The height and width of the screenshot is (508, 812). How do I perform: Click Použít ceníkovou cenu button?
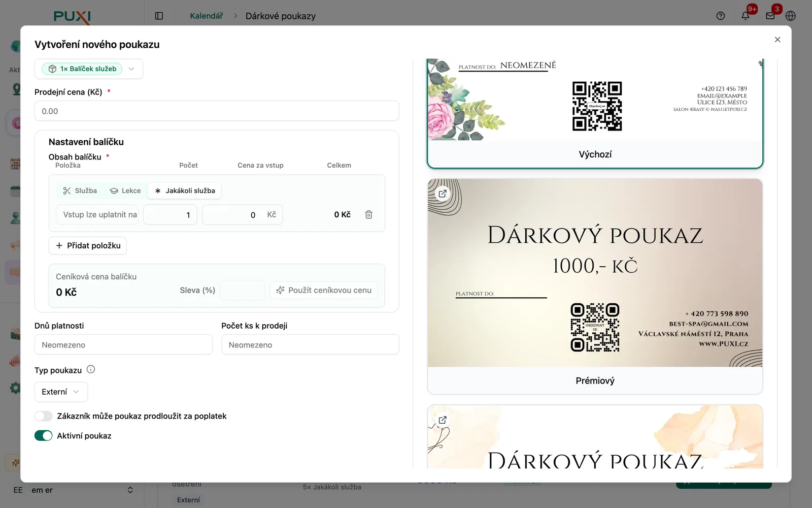coord(324,290)
